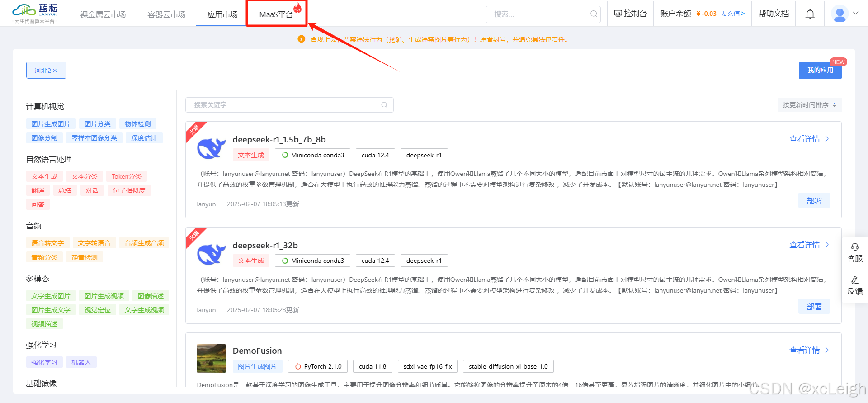
Task: Filter by image-to-video tag
Action: 104,296
